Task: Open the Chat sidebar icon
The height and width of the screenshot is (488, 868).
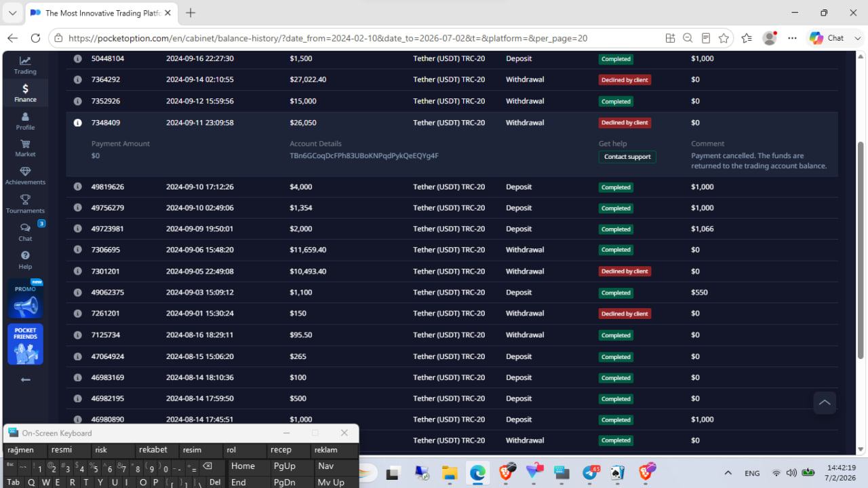Action: (25, 231)
